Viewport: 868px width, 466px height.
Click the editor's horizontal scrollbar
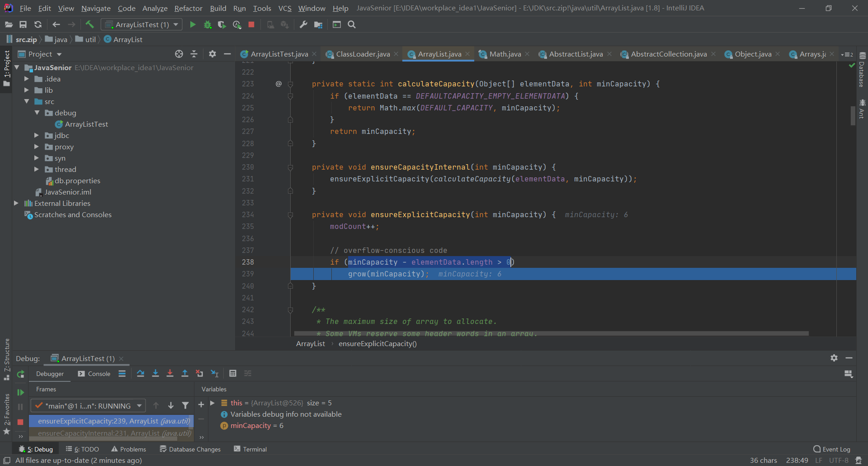pyautogui.click(x=551, y=334)
